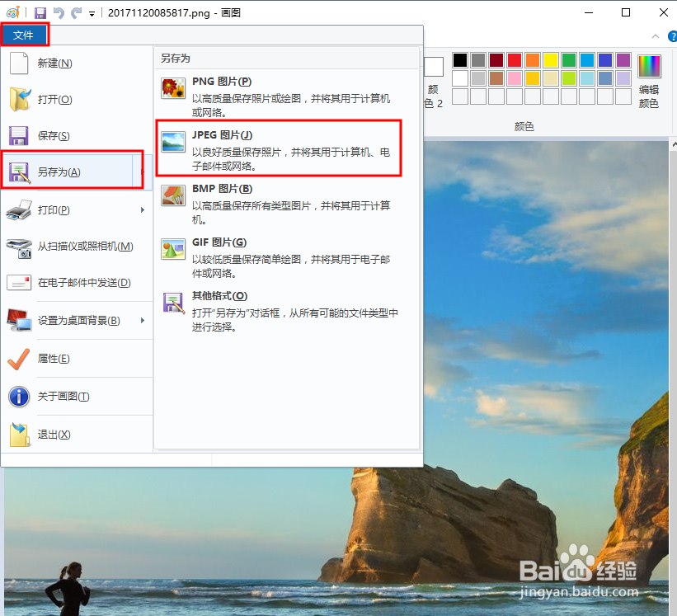Open the Paint application icon menu
Image resolution: width=677 pixels, height=616 pixels.
13,12
